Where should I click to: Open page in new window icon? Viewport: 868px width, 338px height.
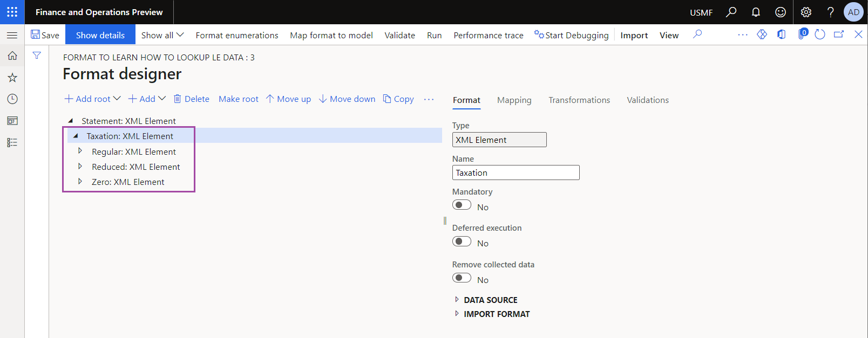[x=839, y=35]
